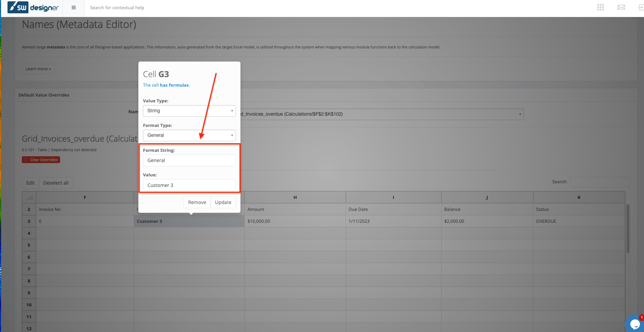Click the Remove button

coord(197,202)
